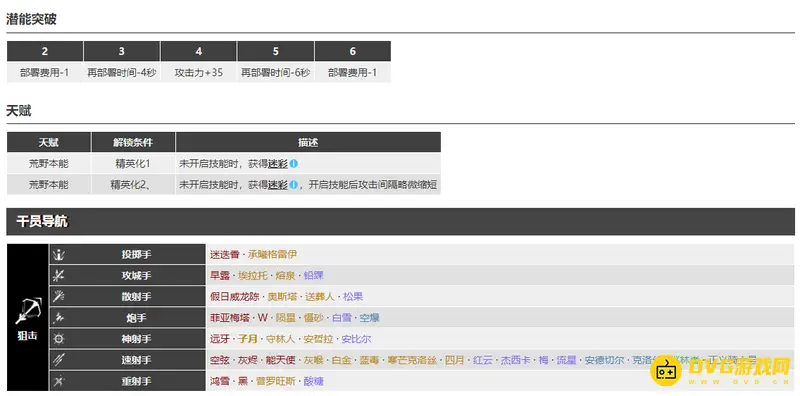Viewport: 800px width, 396px height.
Task: Open operator 迷迭香 page
Action: 224,254
